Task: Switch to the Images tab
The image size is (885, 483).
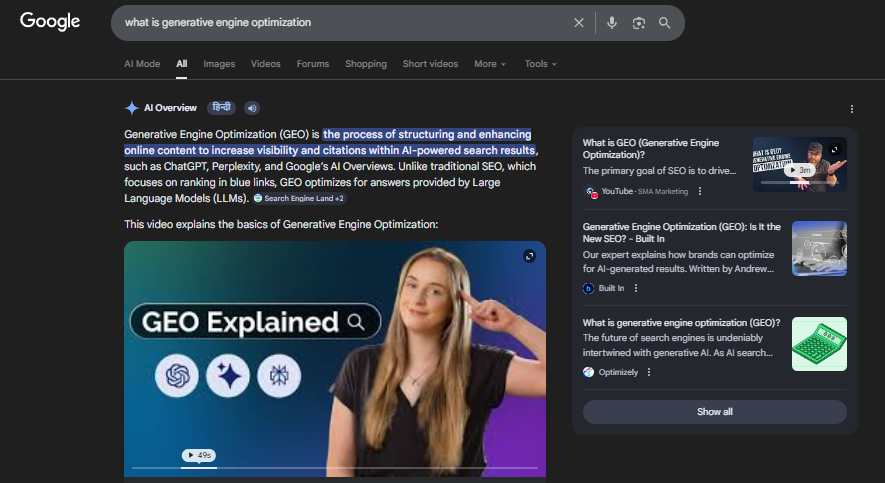Action: (x=219, y=64)
